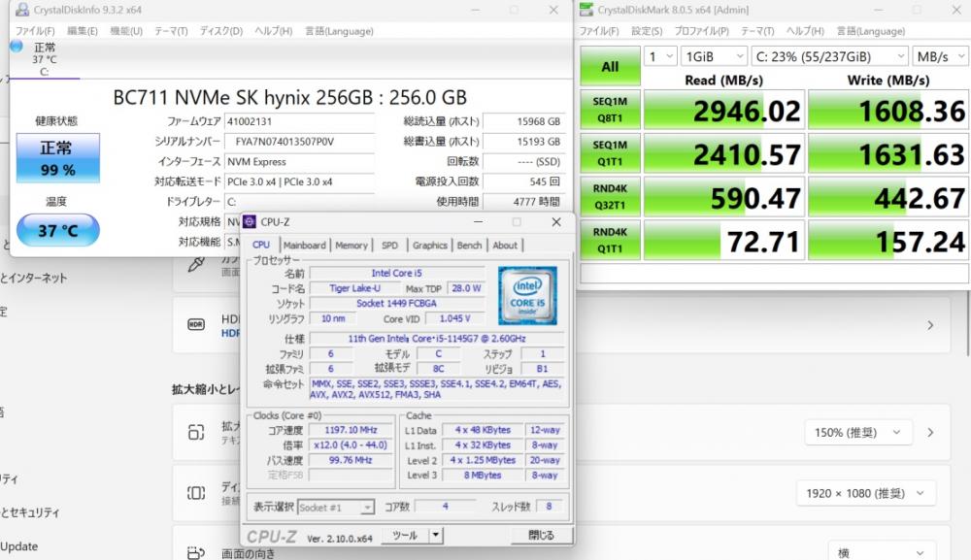Switch to the Graphics tab in CPU-Z
971x560 pixels.
(x=430, y=245)
